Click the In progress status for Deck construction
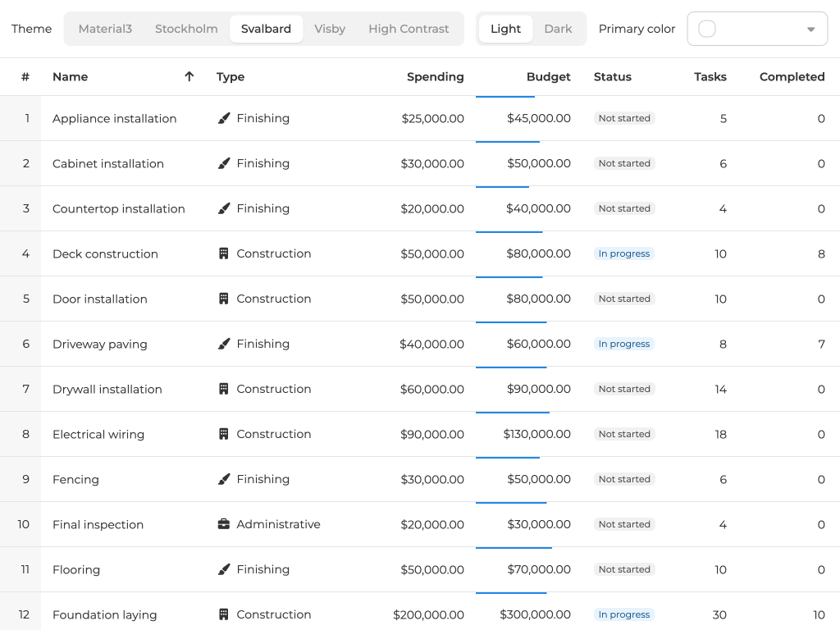 pyautogui.click(x=623, y=253)
